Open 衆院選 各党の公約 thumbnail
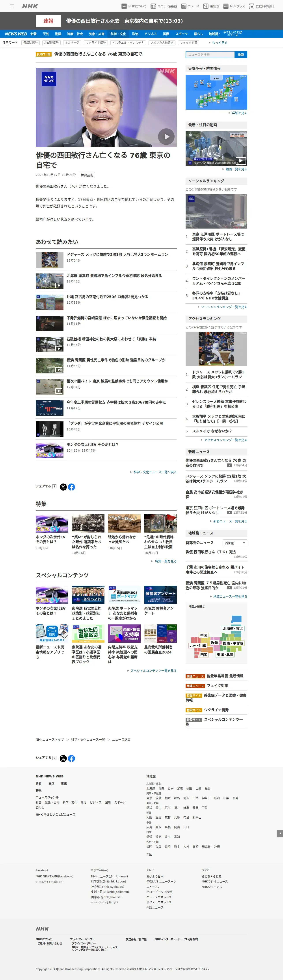This screenshot has width=283, height=980. 88,595
